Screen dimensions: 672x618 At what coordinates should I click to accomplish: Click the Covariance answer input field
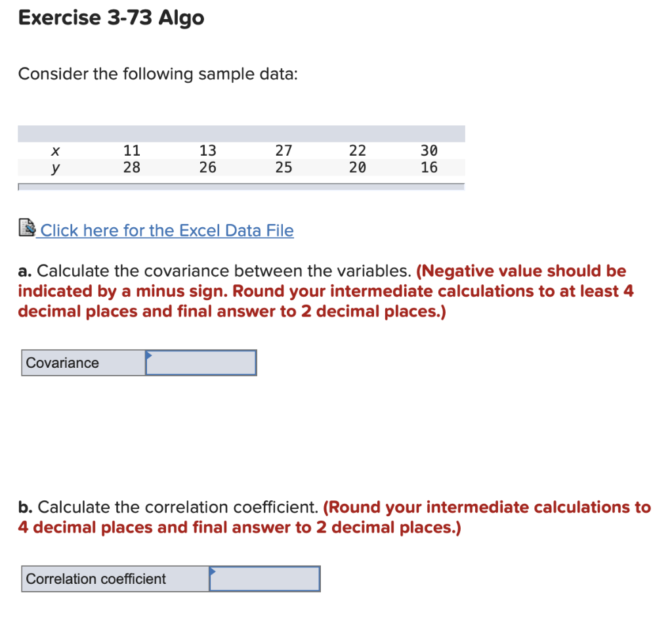[200, 363]
